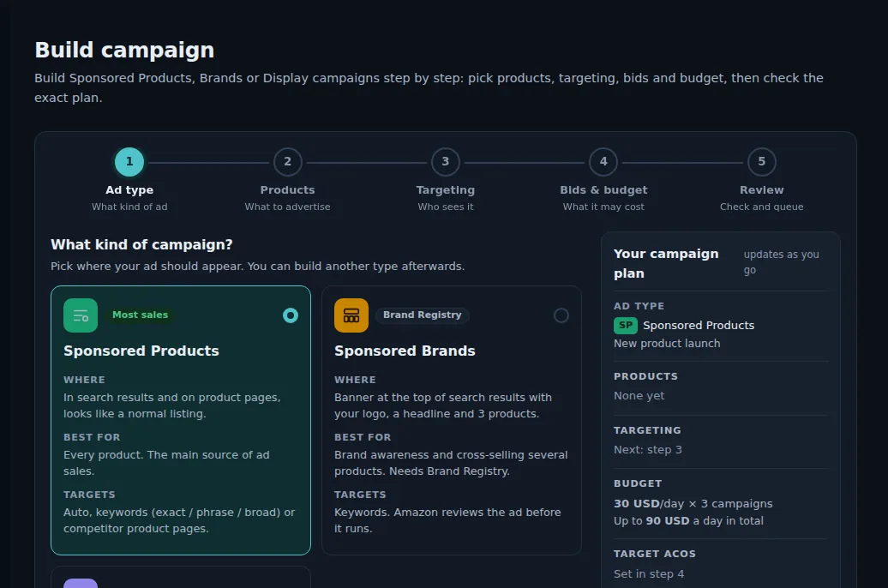Click the Brand Registry badge
Screen dimensions: 888x588
[422, 315]
